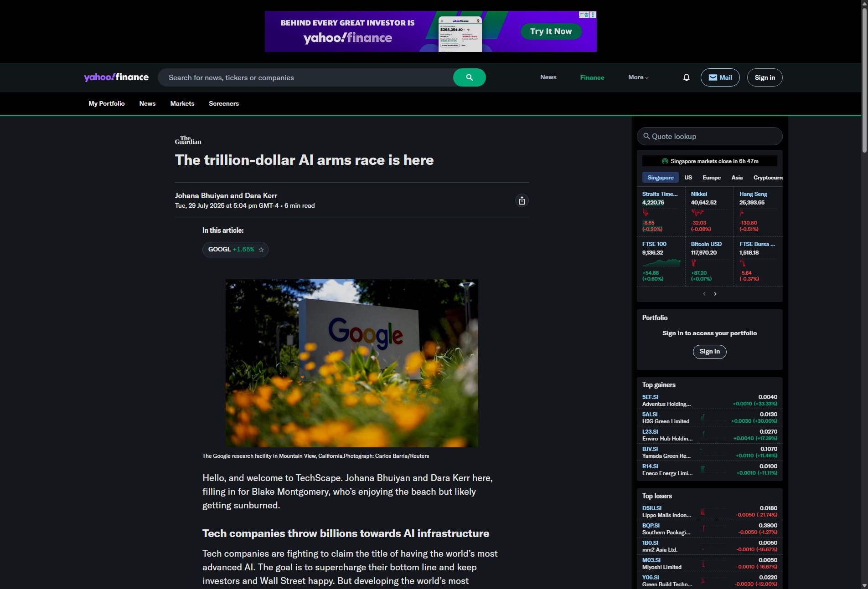
Task: Expand the More dropdown menu
Action: coord(638,77)
